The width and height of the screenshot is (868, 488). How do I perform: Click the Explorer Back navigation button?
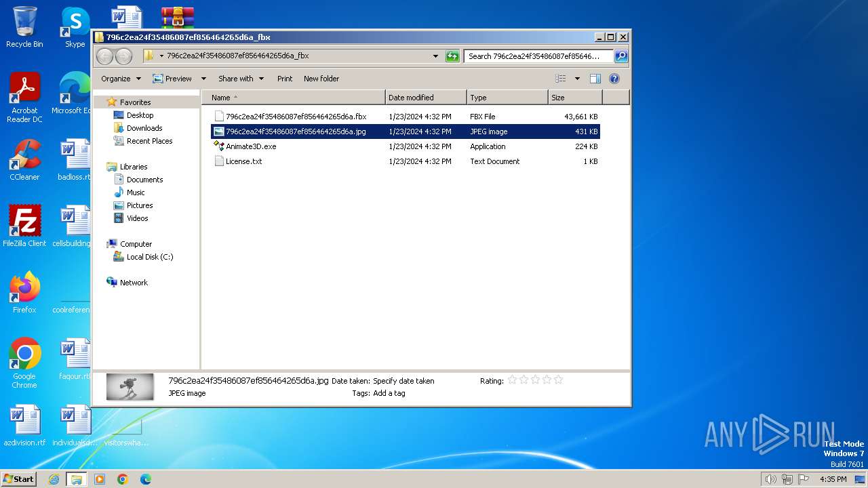[105, 56]
